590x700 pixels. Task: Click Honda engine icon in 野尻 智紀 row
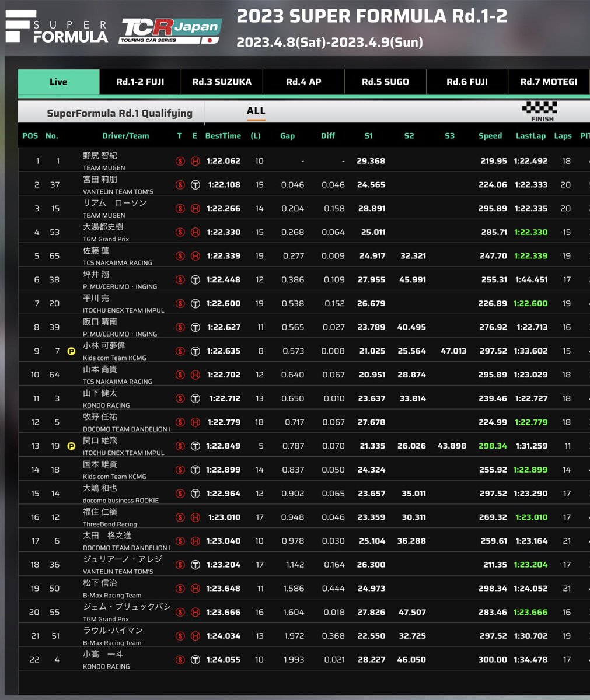[x=195, y=161]
